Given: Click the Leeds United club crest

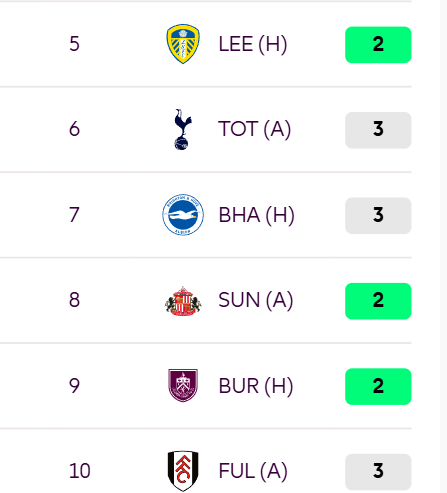Looking at the screenshot, I should pos(183,44).
